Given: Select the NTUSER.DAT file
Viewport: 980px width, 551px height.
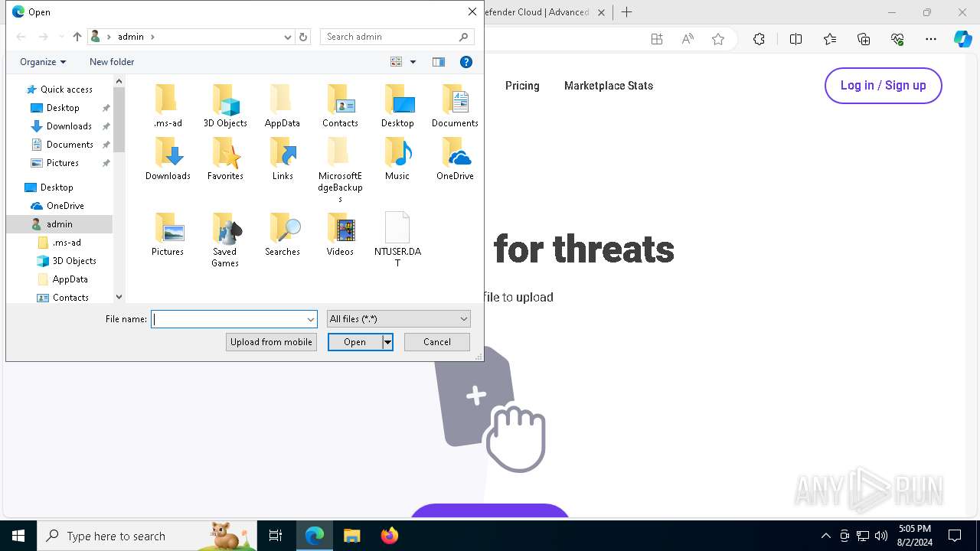Looking at the screenshot, I should [x=397, y=240].
